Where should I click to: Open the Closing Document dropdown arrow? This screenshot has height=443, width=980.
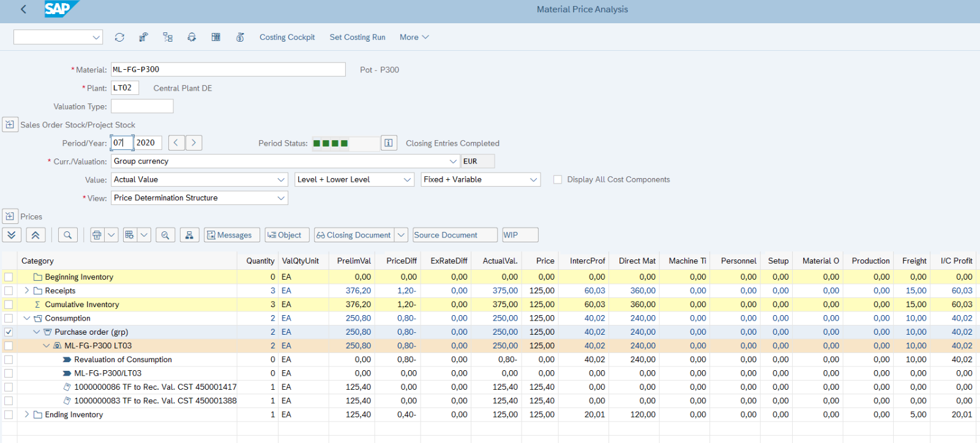(401, 235)
